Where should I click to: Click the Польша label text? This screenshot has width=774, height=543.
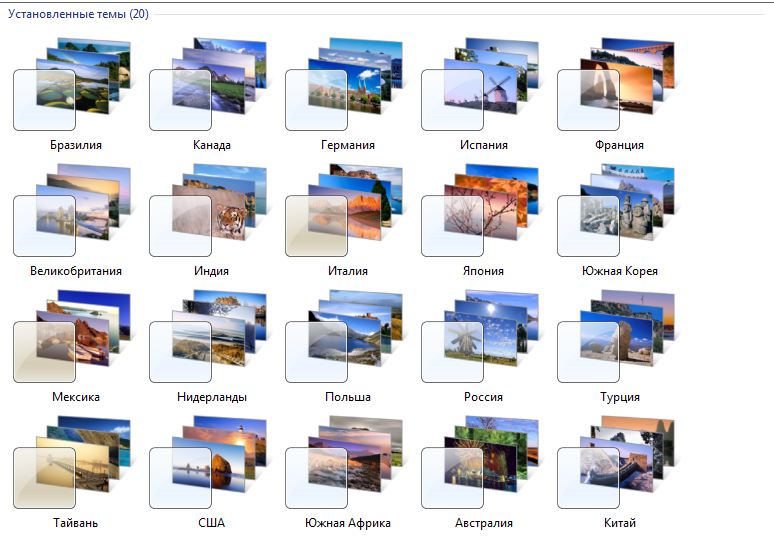click(x=348, y=397)
